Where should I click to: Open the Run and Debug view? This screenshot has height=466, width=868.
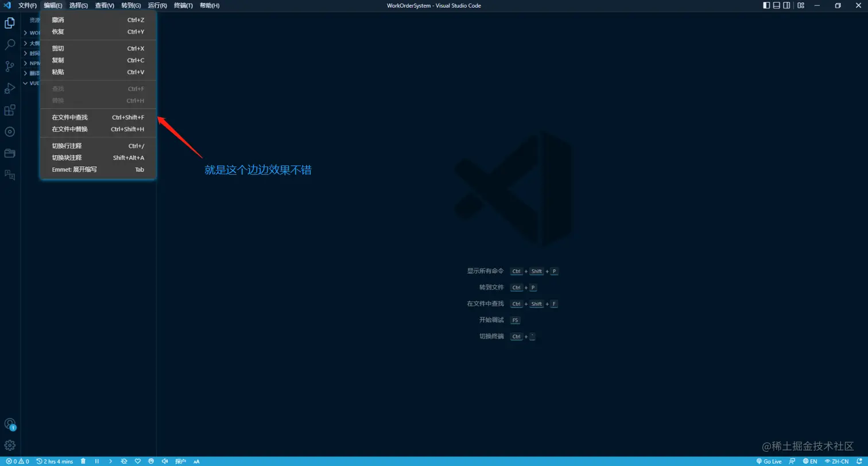point(10,88)
